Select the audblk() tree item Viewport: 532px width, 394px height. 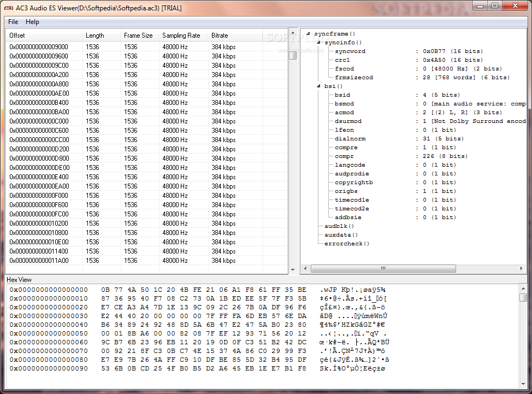(x=339, y=226)
